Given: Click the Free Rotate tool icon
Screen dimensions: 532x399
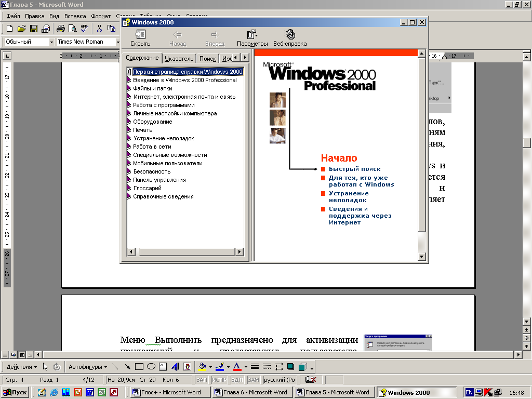Looking at the screenshot, I should click(57, 366).
